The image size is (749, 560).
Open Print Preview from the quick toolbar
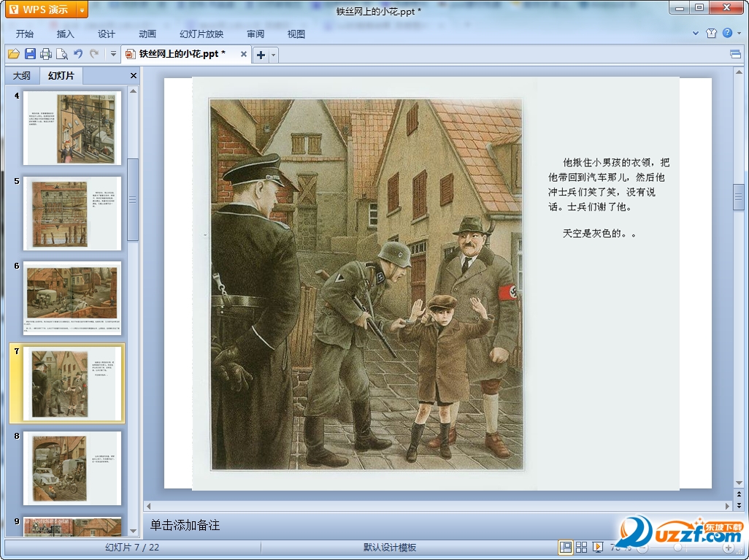pyautogui.click(x=62, y=54)
